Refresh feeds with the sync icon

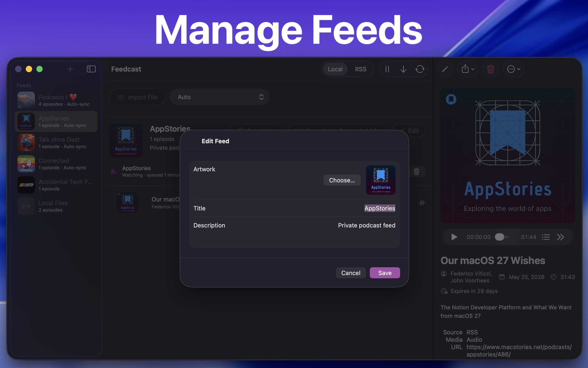tap(420, 69)
